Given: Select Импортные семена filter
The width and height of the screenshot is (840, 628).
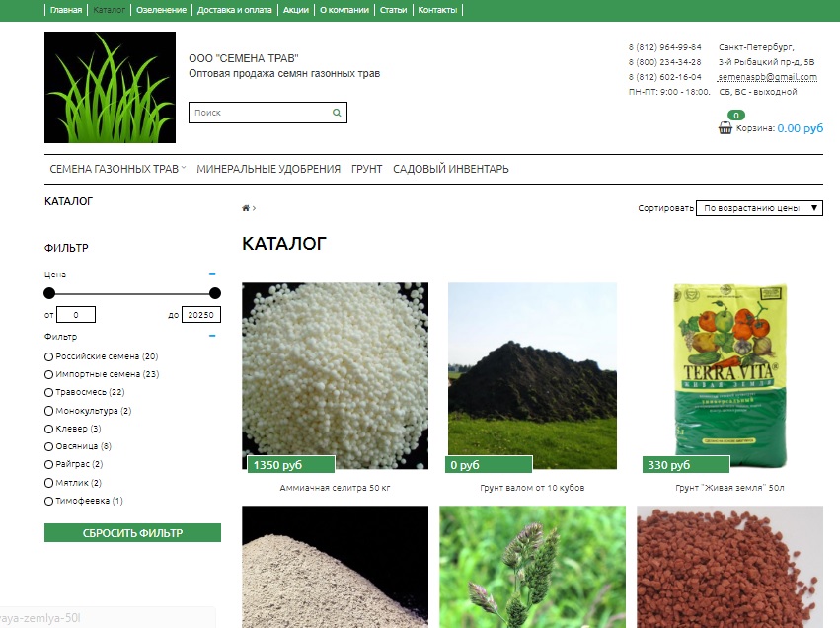Looking at the screenshot, I should coord(48,374).
